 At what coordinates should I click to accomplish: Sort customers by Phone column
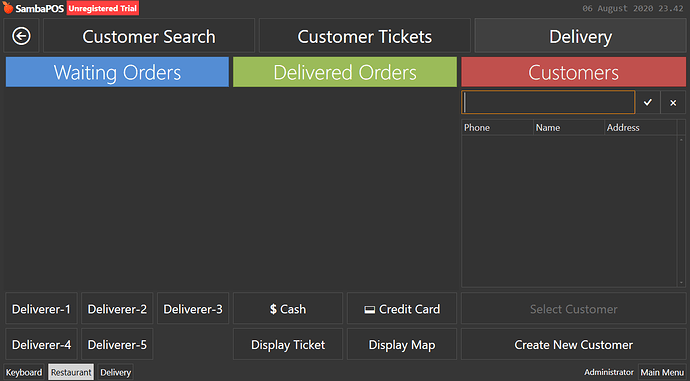[x=497, y=128]
